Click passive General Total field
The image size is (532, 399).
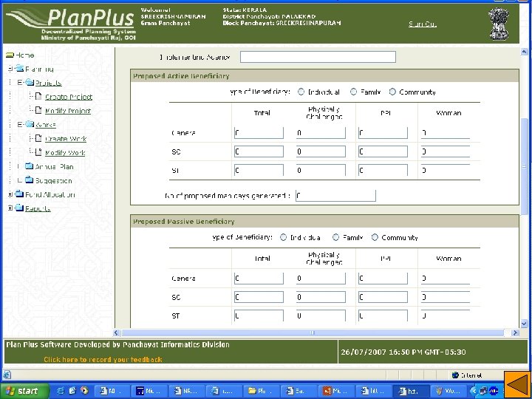259,279
